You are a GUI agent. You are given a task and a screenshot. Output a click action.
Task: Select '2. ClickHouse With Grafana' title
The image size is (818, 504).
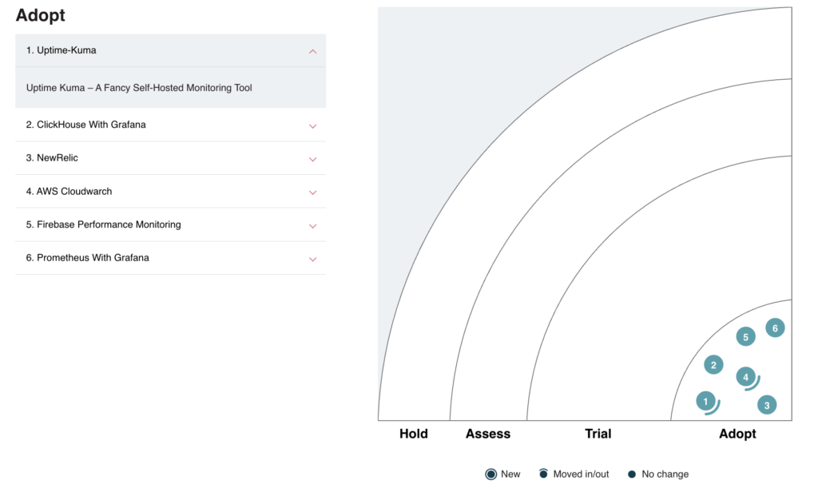86,125
